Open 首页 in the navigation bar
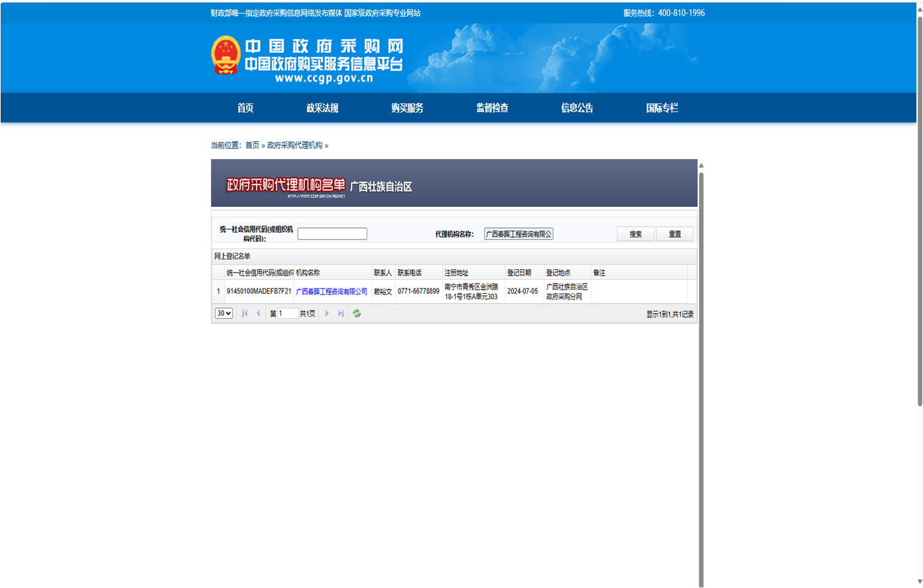 click(245, 108)
